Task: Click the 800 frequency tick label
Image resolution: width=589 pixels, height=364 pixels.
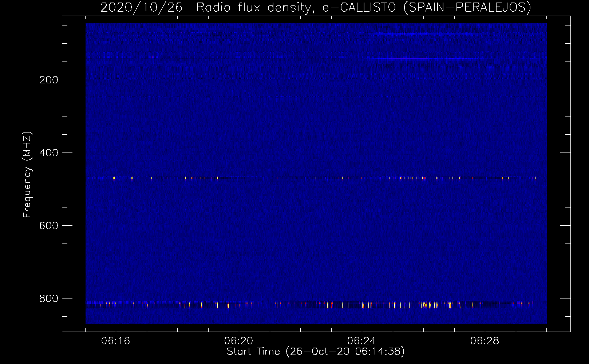Action: point(49,298)
